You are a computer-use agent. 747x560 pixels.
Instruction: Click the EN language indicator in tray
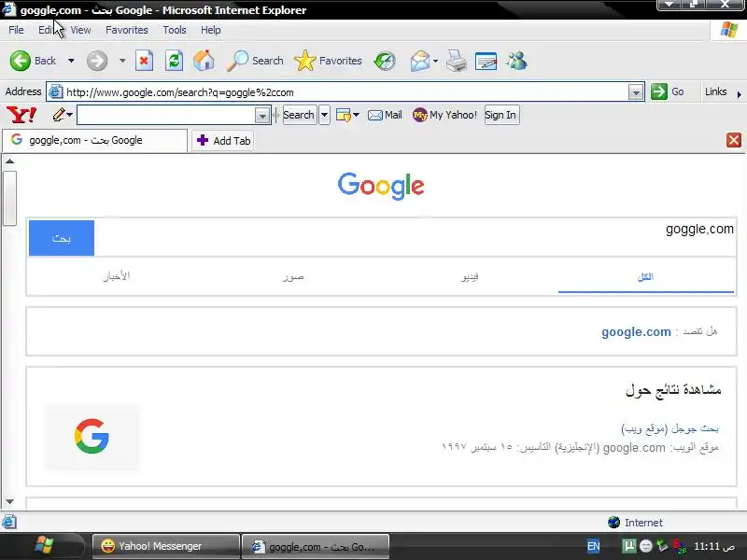click(593, 546)
